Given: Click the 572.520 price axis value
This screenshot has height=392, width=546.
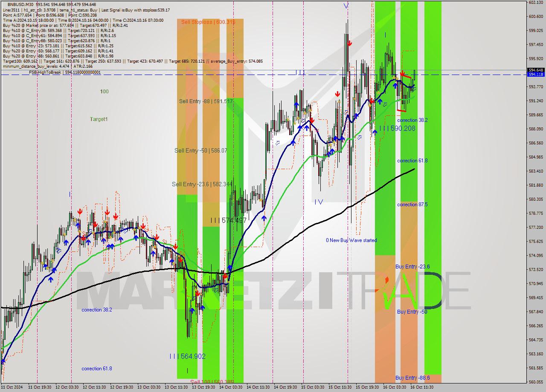Looking at the screenshot, I should click(x=535, y=269).
